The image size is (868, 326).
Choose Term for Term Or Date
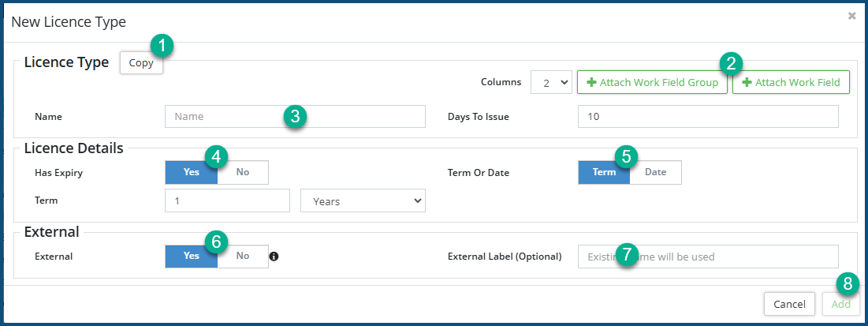[x=604, y=172]
